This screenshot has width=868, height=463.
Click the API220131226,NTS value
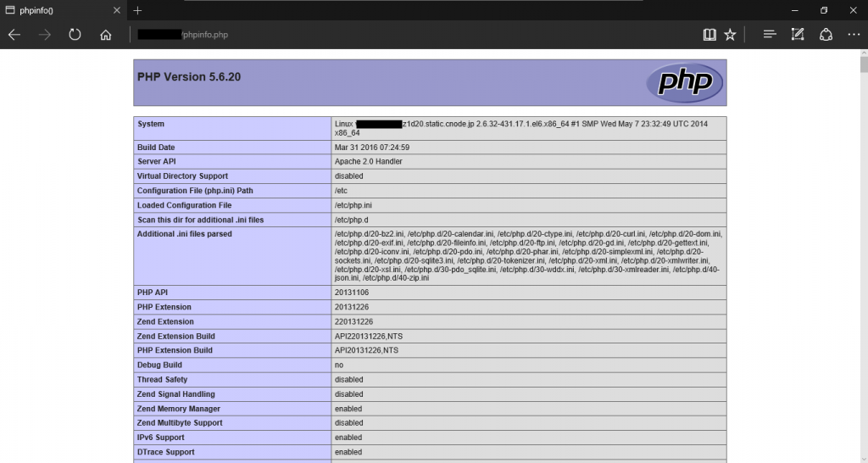point(369,336)
